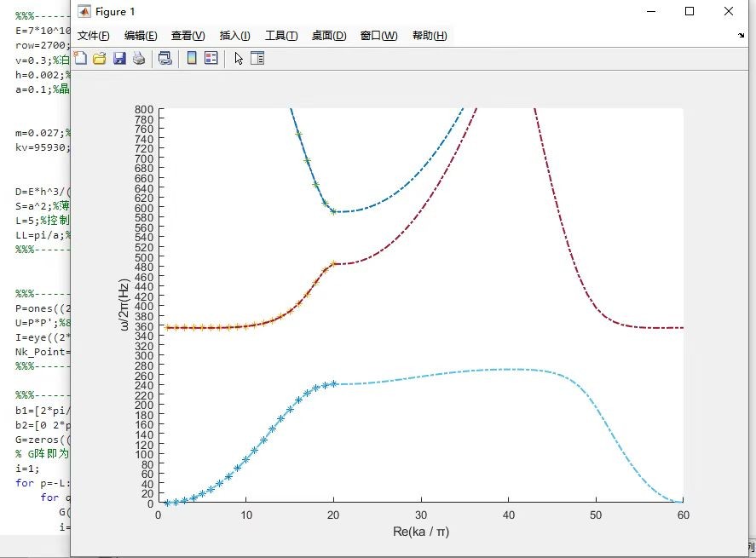This screenshot has width=756, height=558.
Task: Click the dock figure arrow at menu bar right
Action: click(741, 35)
